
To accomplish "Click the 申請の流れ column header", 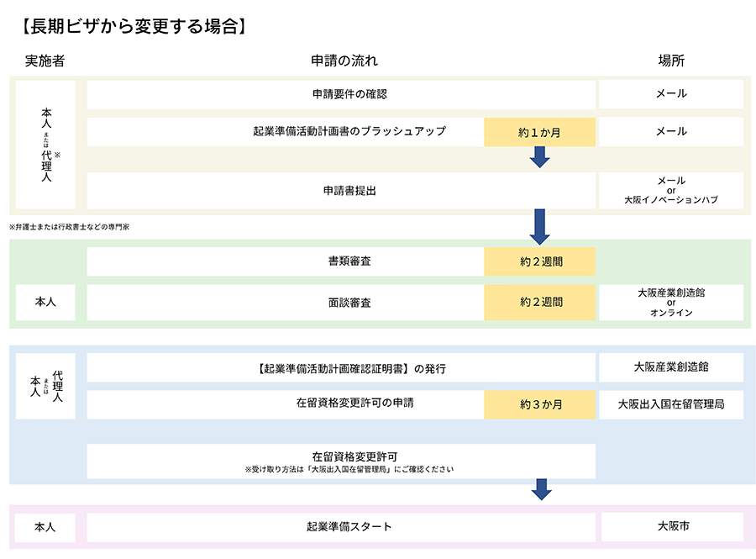I will 344,61.
